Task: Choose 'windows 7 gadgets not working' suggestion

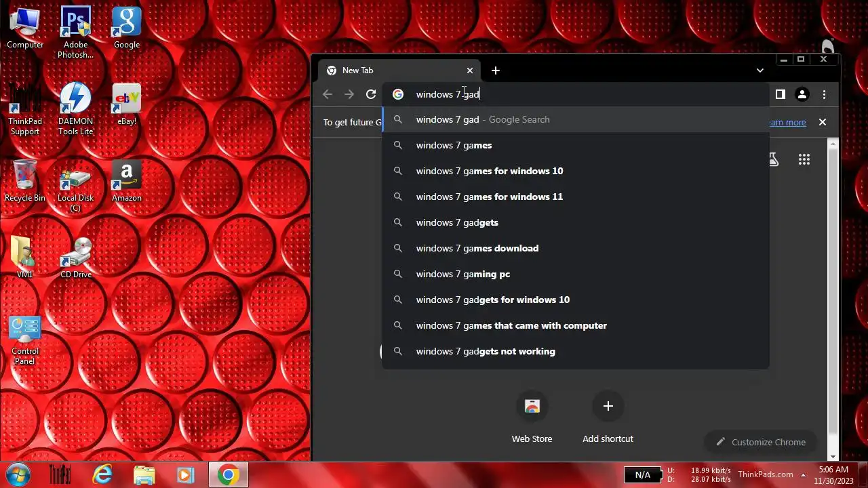Action: point(576,351)
